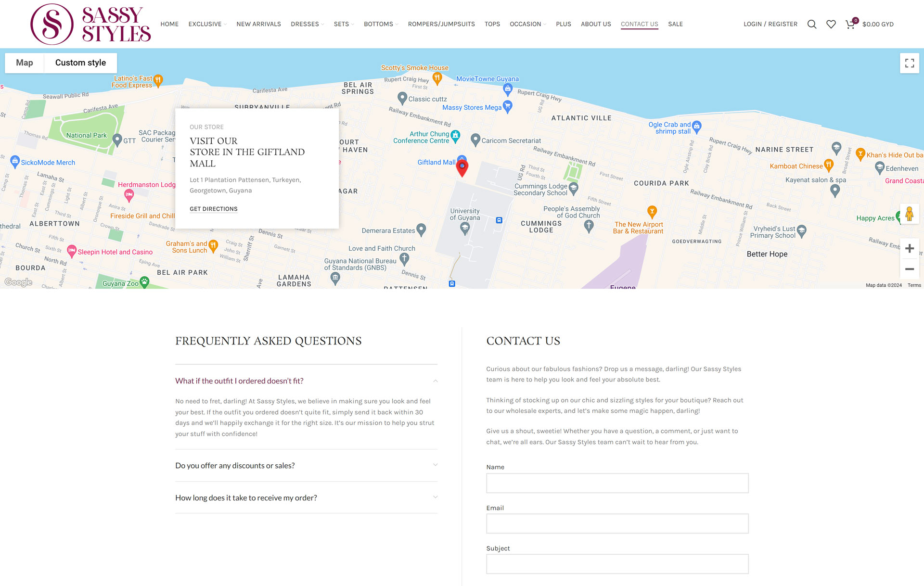
Task: Click Get Directions link
Action: coord(213,209)
